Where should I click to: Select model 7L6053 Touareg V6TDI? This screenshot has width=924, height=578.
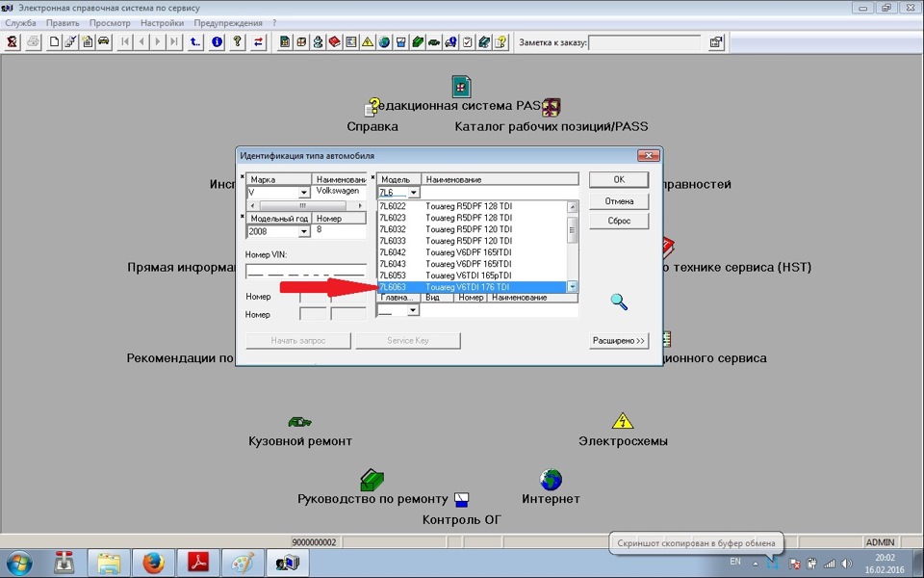[x=472, y=276]
